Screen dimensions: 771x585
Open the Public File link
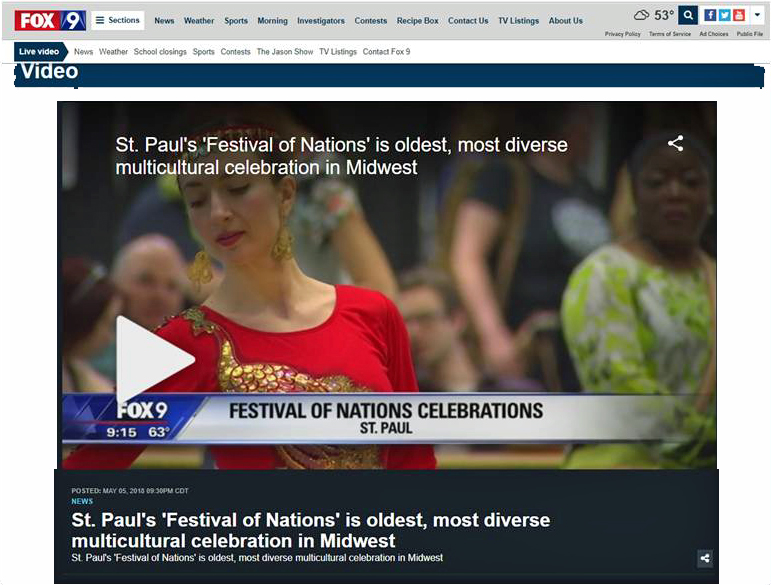[750, 34]
